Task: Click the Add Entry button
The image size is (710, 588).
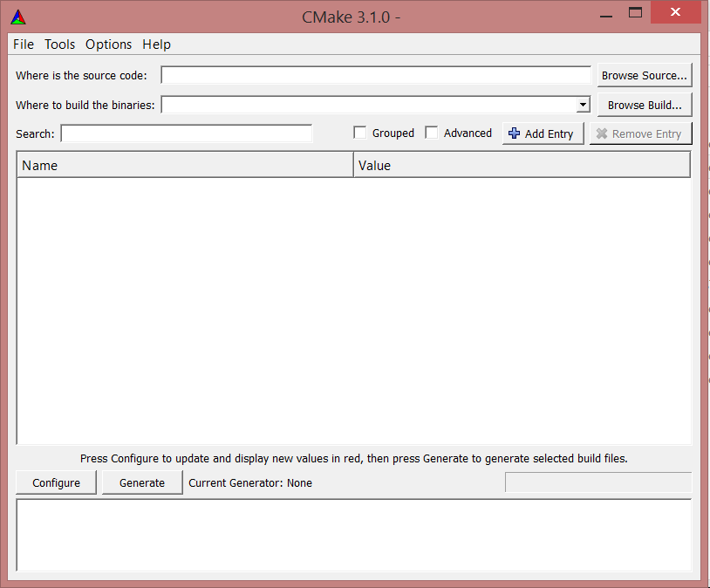Action: click(543, 133)
